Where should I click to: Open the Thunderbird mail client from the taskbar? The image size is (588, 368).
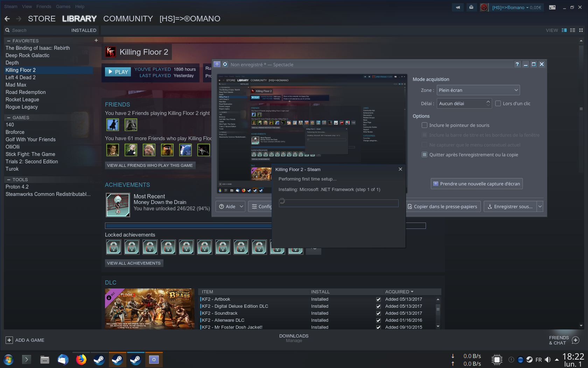(x=63, y=360)
